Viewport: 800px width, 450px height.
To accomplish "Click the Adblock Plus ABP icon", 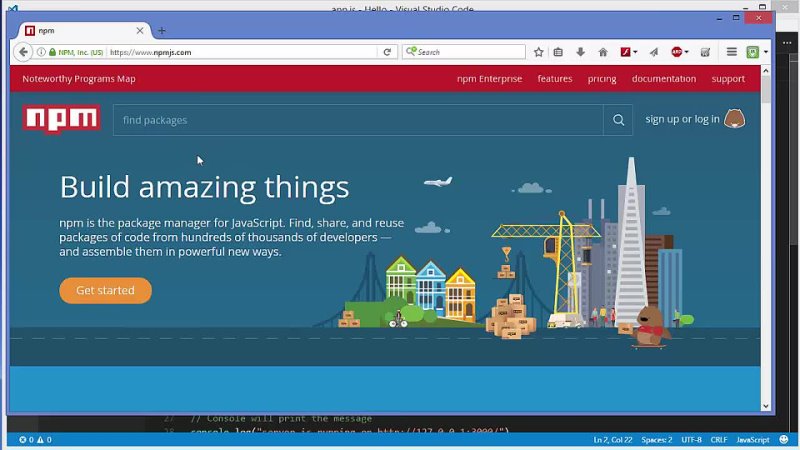I will [x=677, y=52].
